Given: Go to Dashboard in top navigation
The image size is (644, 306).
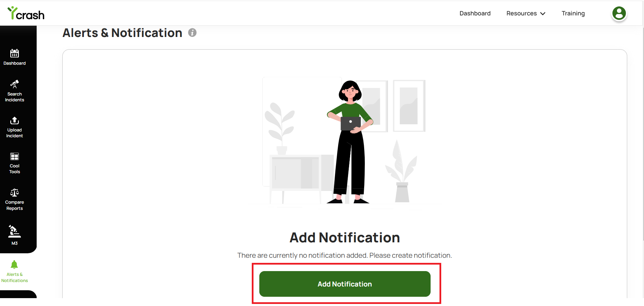Looking at the screenshot, I should [475, 13].
